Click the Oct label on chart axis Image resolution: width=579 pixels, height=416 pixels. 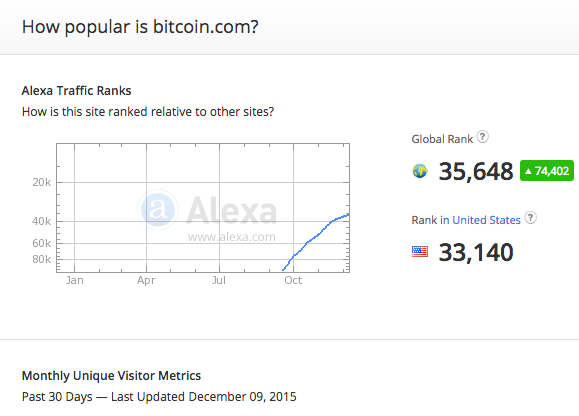[x=293, y=281]
